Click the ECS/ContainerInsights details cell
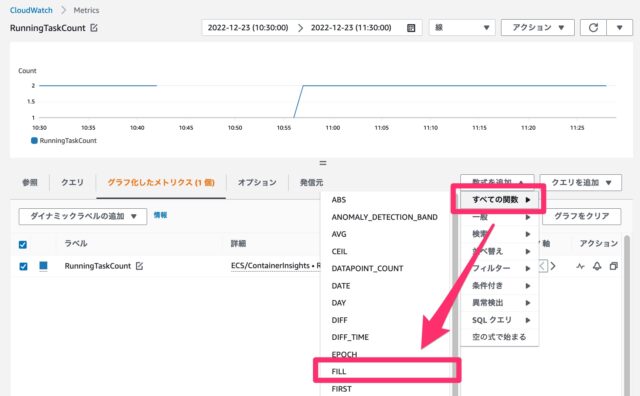The image size is (640, 396). point(276,266)
